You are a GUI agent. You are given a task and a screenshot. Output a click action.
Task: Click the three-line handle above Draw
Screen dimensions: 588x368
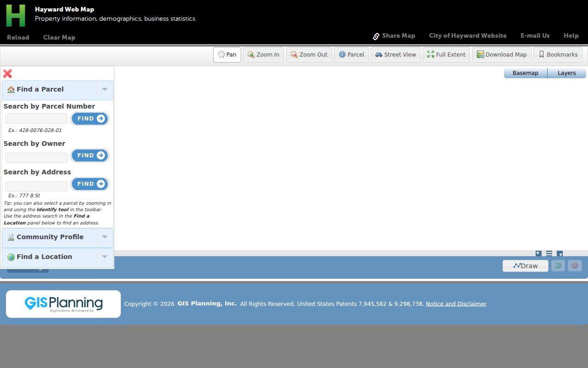coord(549,253)
